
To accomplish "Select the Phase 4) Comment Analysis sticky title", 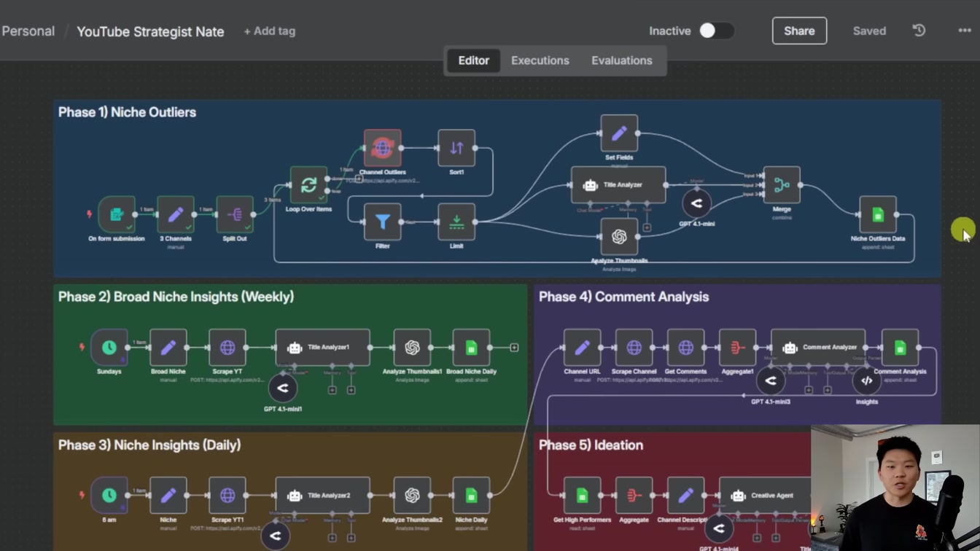I will (x=623, y=297).
